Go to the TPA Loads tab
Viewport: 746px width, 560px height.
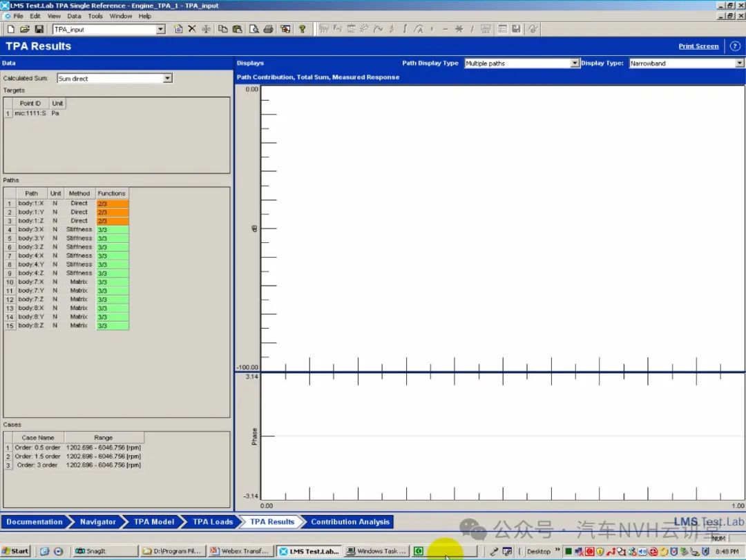(212, 522)
